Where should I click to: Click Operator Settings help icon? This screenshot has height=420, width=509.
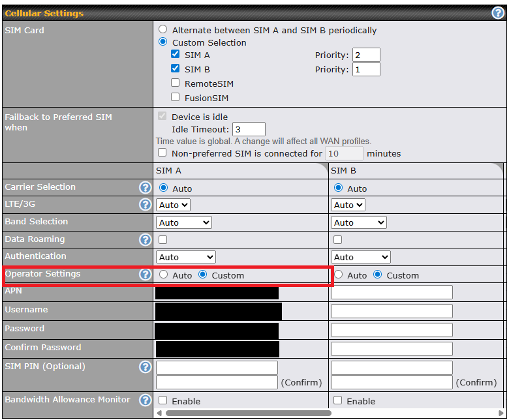(145, 275)
